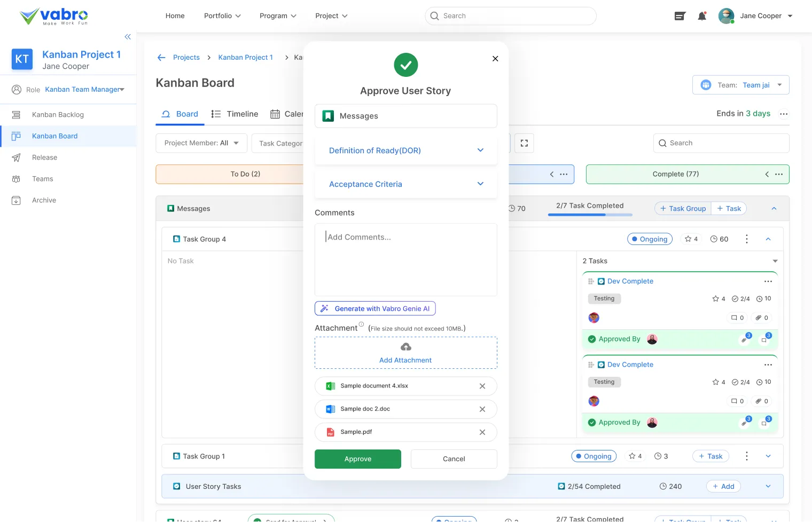This screenshot has width=812, height=522.
Task: Click the fullscreen expand icon
Action: click(524, 143)
